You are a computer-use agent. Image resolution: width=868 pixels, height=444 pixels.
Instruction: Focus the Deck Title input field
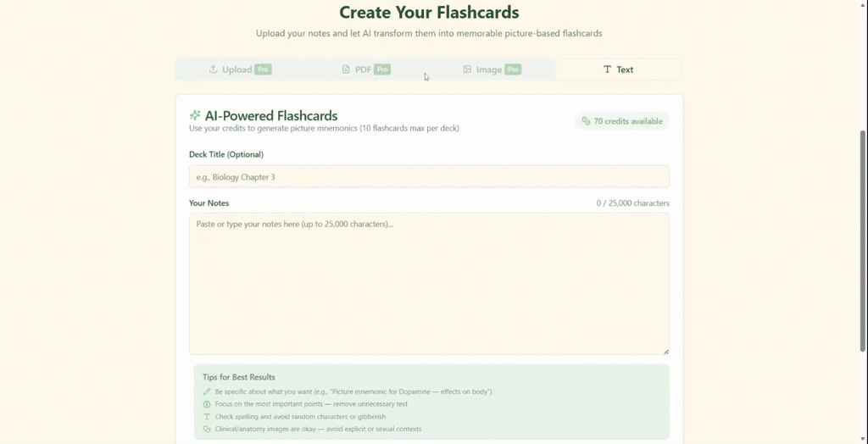[429, 177]
